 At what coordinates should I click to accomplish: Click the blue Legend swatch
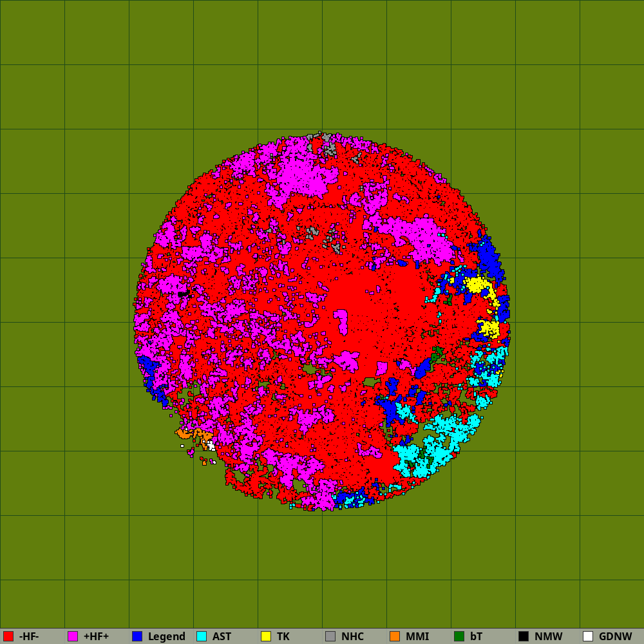137,636
